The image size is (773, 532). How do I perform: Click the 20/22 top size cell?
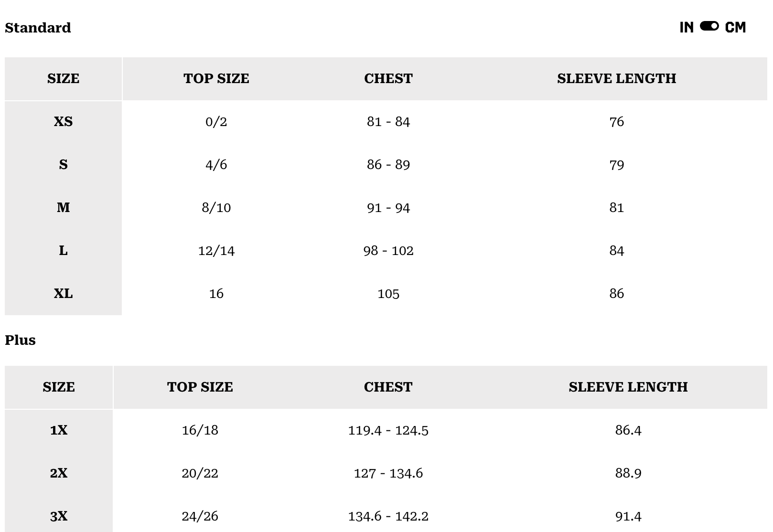tap(200, 473)
